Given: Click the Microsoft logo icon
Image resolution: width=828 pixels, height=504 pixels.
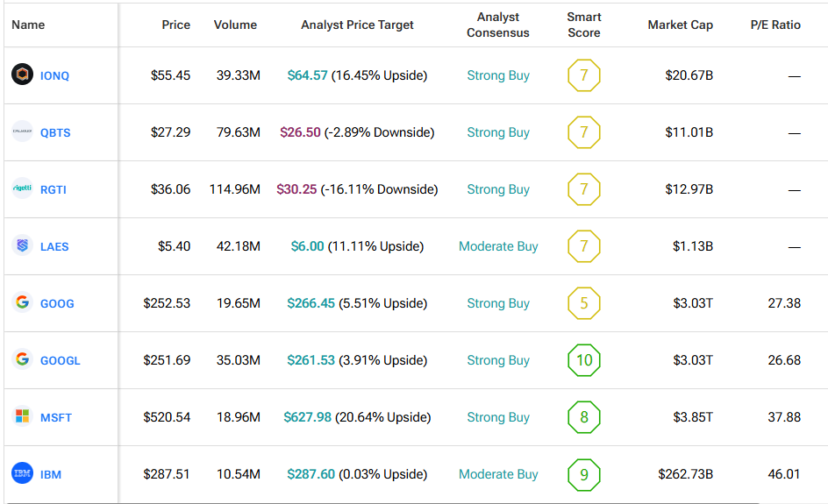Looking at the screenshot, I should pyautogui.click(x=22, y=417).
